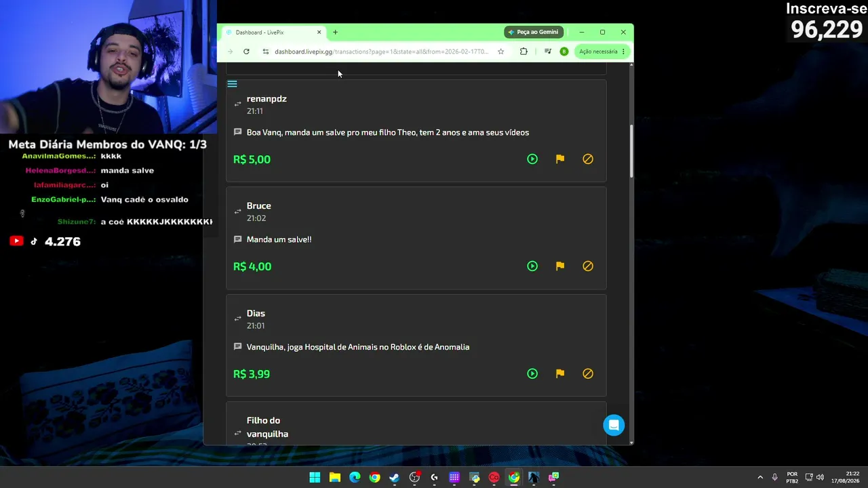The width and height of the screenshot is (868, 488).
Task: Open the blue support chat bubble
Action: click(614, 425)
